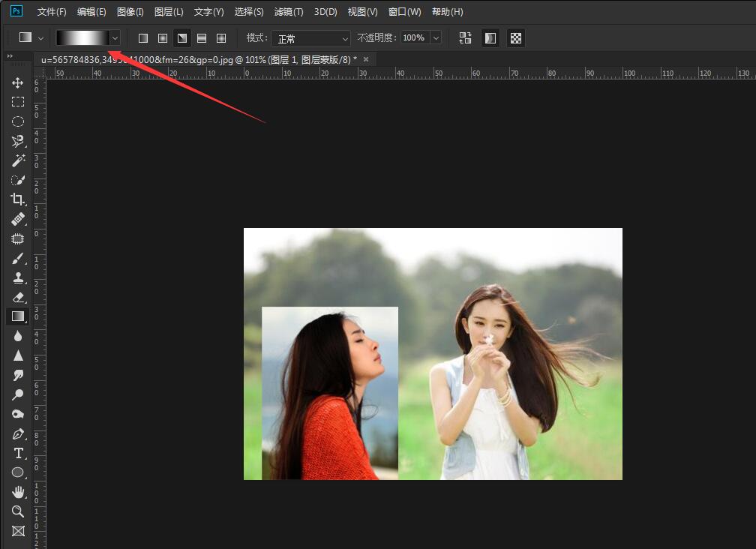
Task: Click the 模式 label in the options bar
Action: [x=256, y=37]
